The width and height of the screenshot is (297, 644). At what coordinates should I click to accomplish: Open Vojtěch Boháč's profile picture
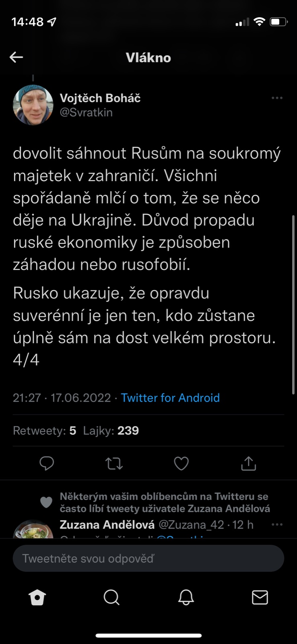click(33, 105)
